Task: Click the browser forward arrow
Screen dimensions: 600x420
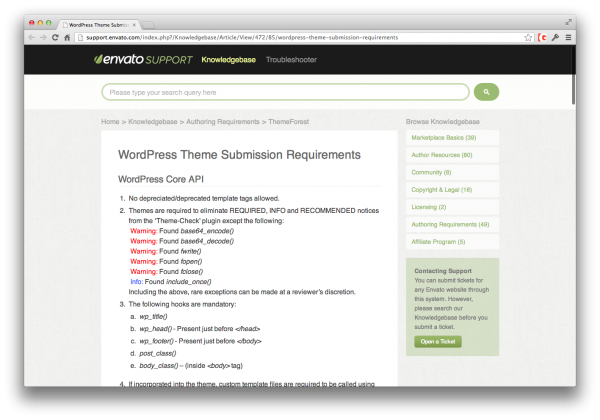Action: pyautogui.click(x=43, y=37)
